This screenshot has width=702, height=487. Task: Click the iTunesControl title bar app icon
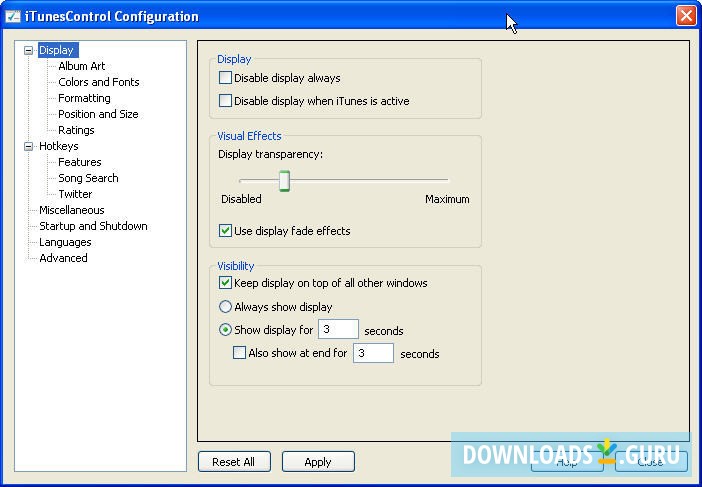click(x=13, y=16)
